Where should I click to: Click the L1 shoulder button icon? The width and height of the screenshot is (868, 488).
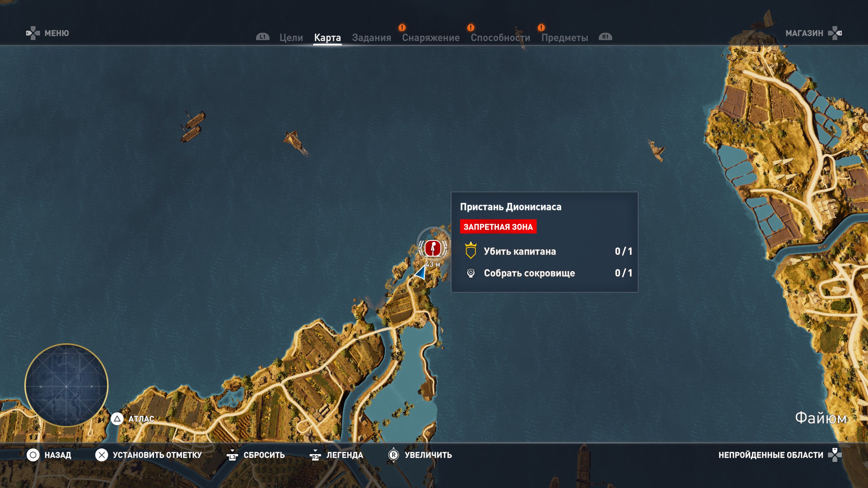click(x=262, y=37)
